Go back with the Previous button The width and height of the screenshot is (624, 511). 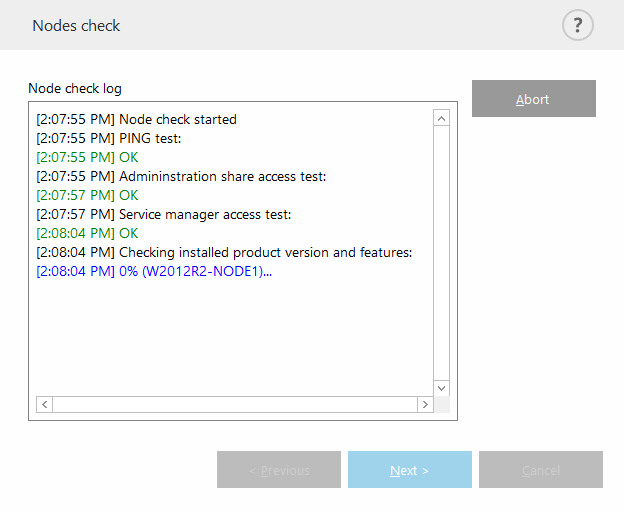279,470
